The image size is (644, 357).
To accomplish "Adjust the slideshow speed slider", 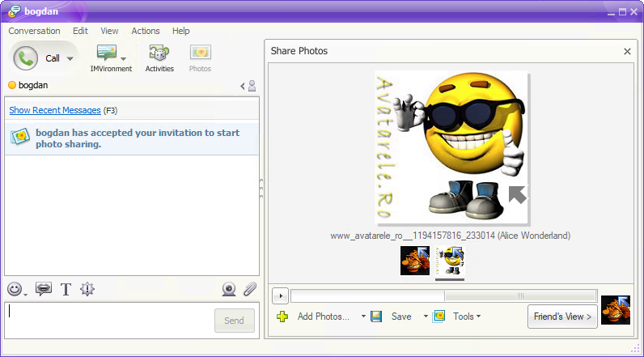I will [x=520, y=295].
